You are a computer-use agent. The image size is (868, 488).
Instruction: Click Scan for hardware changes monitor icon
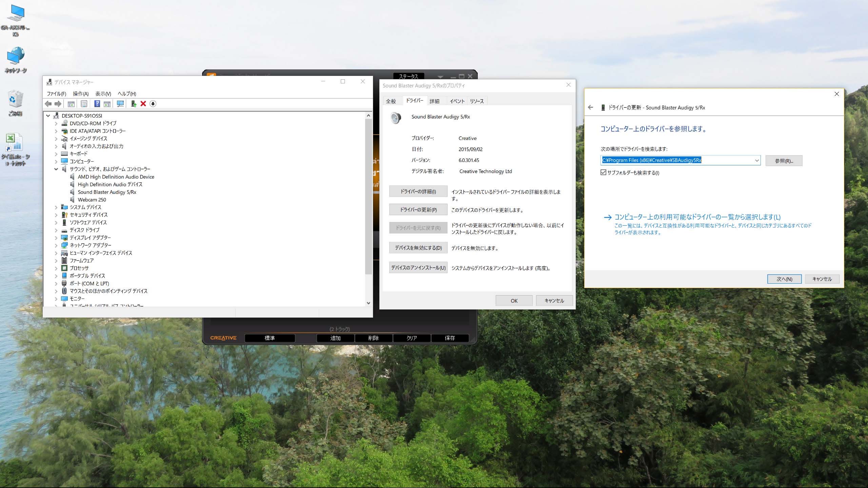pos(120,104)
